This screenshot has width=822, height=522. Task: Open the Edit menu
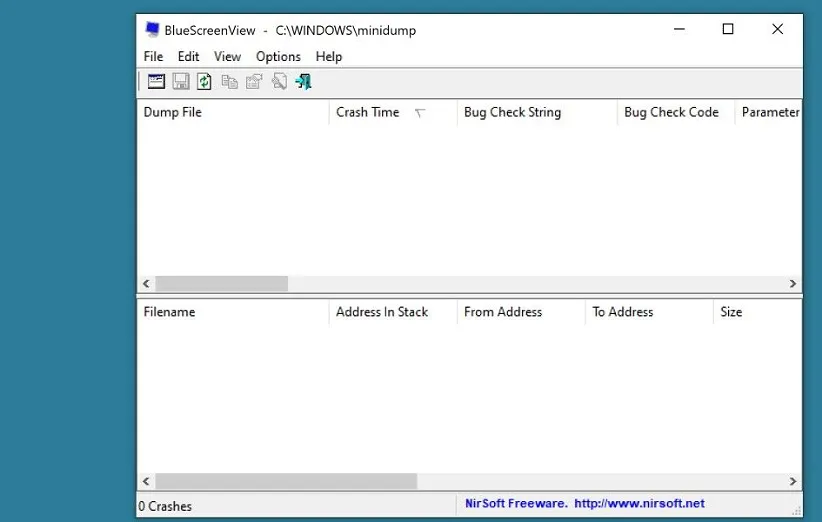[188, 56]
